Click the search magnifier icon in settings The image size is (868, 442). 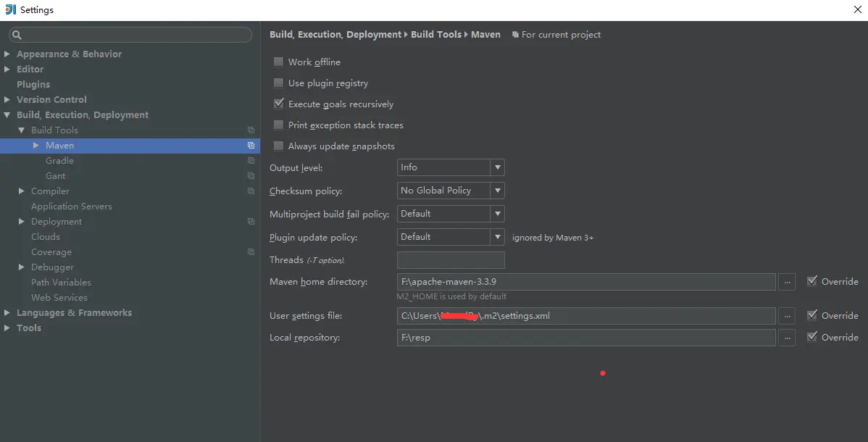tap(17, 35)
